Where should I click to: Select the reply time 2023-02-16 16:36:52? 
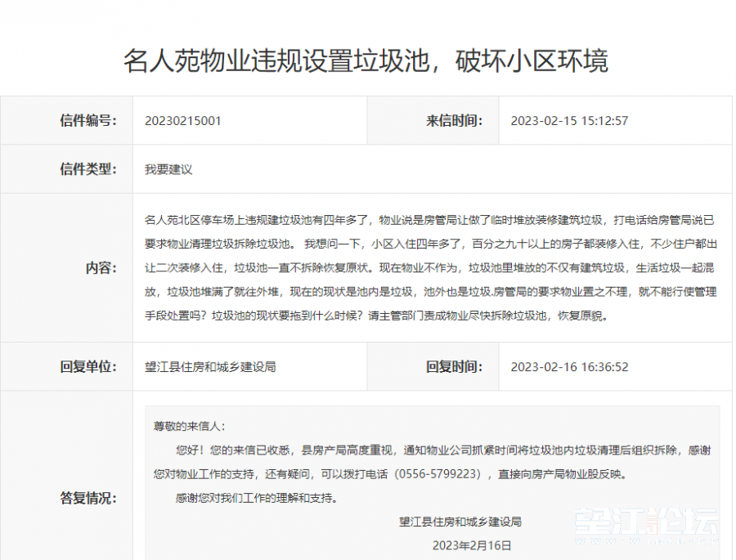(x=569, y=367)
